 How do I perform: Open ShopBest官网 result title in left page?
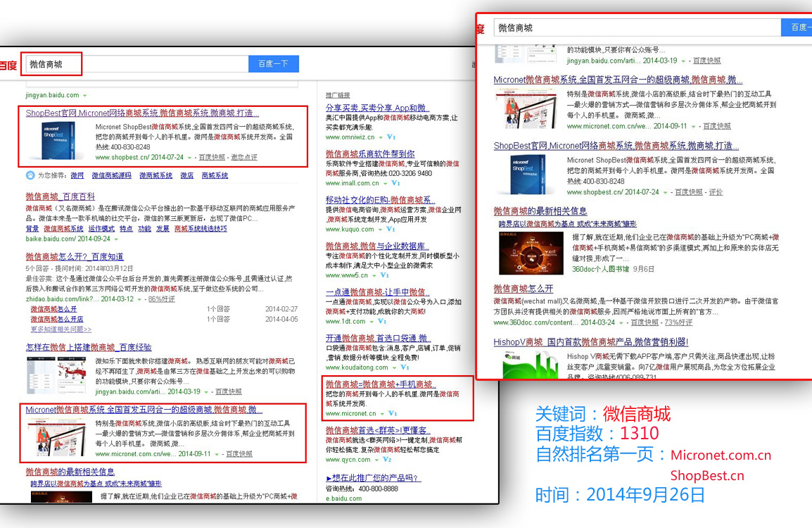point(142,113)
